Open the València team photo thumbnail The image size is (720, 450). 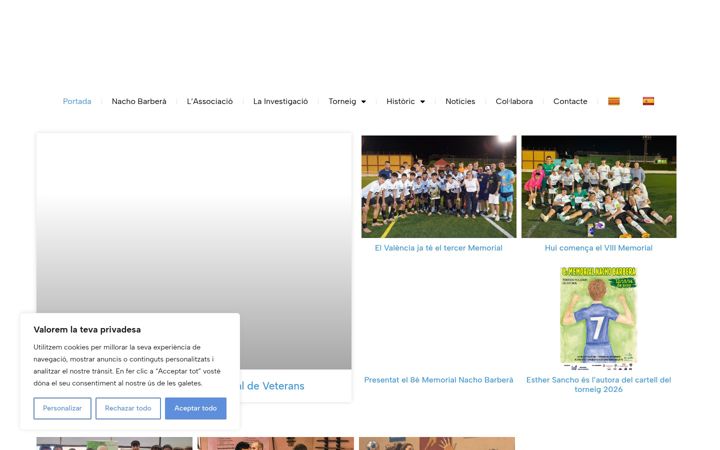439,186
